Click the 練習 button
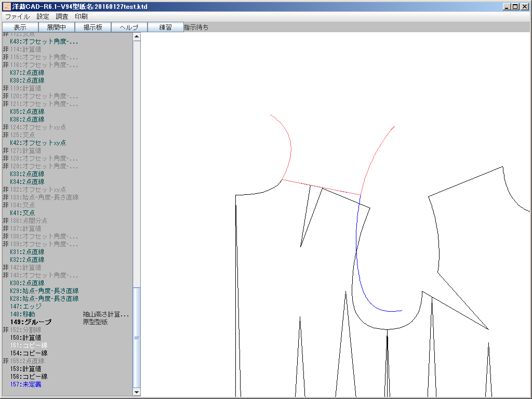 [x=166, y=27]
